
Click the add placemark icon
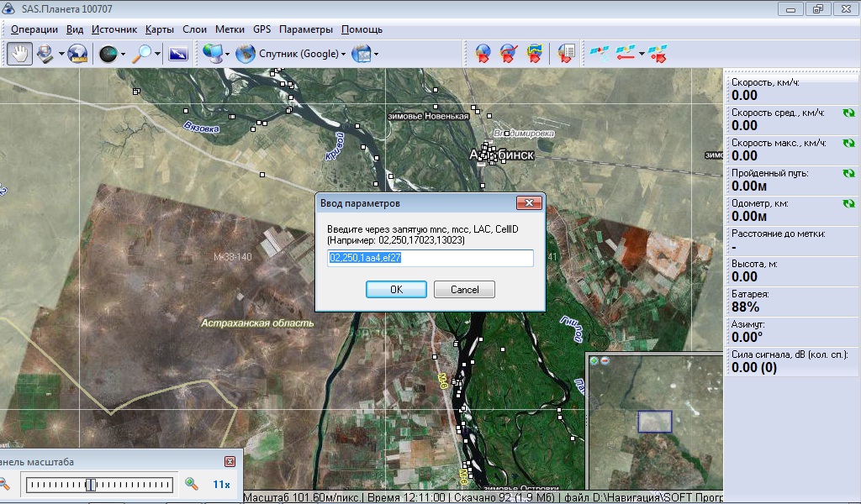click(483, 54)
